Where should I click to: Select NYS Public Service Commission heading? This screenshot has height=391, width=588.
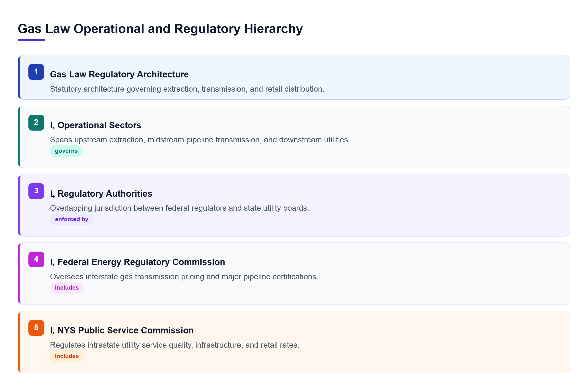126,330
